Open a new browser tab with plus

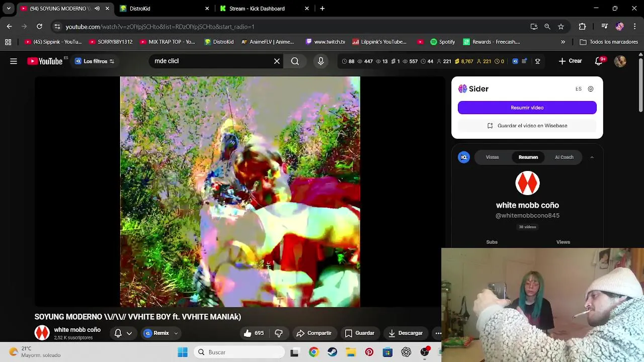pos(322,9)
